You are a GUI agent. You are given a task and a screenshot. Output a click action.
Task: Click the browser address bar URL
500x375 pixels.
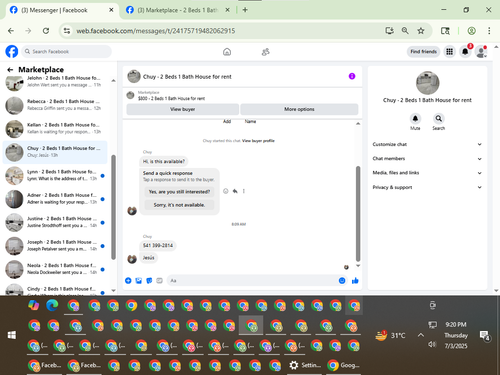(156, 31)
